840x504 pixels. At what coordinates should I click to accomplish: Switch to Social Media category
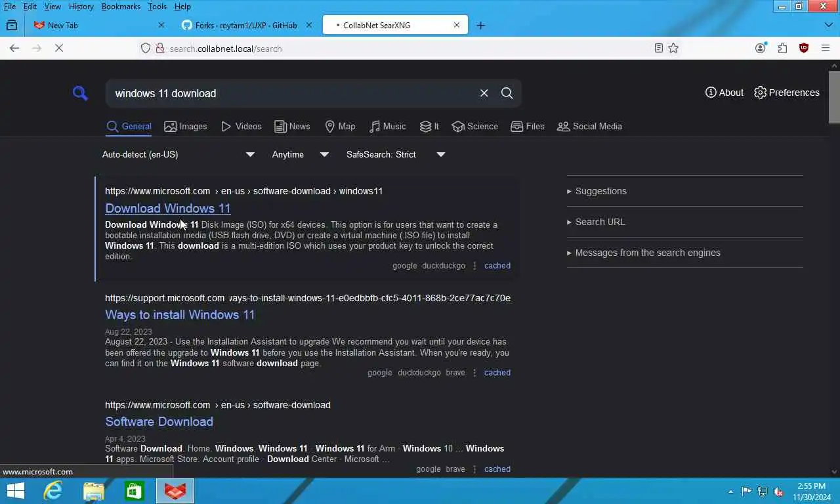click(x=589, y=126)
